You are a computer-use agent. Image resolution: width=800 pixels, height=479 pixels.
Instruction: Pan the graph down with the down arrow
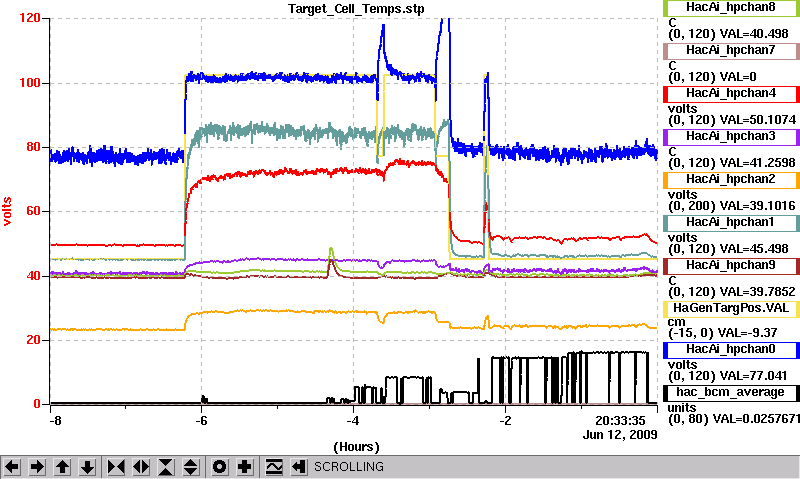87,467
